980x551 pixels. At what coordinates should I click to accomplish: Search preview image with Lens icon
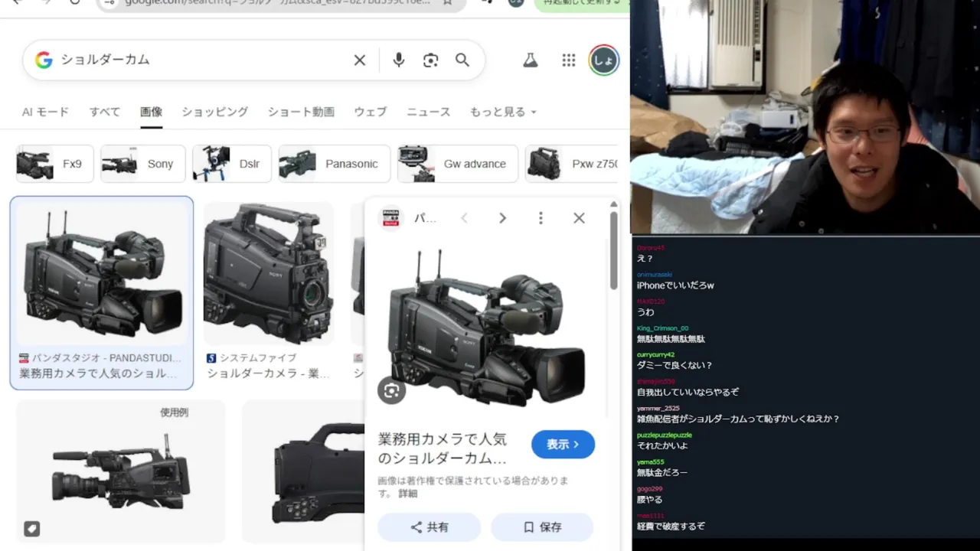coord(392,391)
